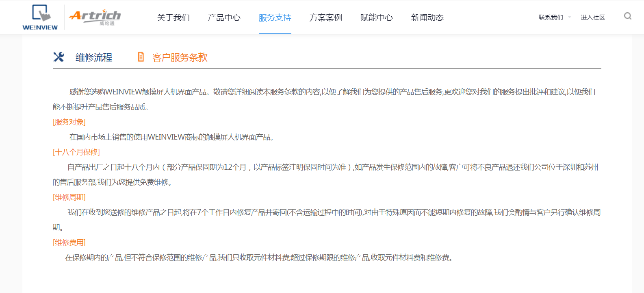The image size is (644, 293).
Task: Expand the arrow beside 联系我们
Action: (x=570, y=17)
